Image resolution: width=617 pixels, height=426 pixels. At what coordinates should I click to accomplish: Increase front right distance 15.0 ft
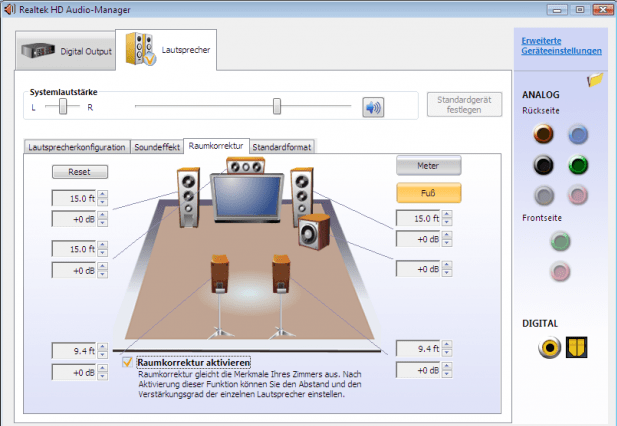coord(447,214)
